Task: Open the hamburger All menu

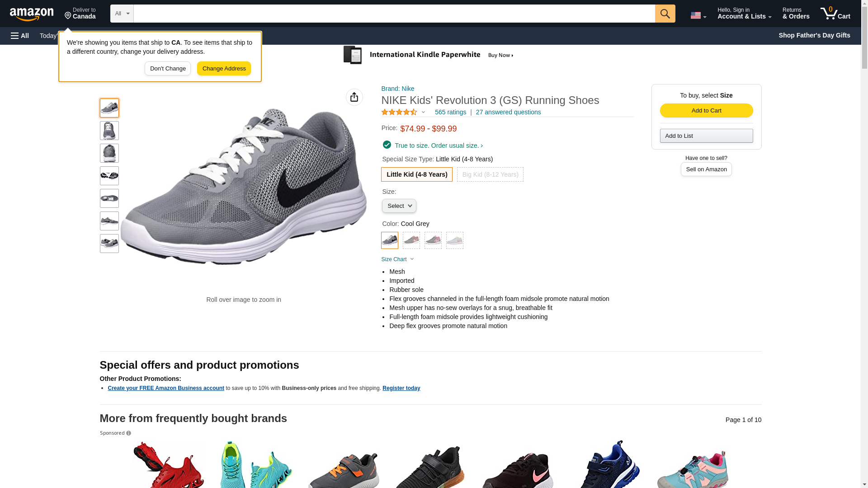Action: [20, 36]
